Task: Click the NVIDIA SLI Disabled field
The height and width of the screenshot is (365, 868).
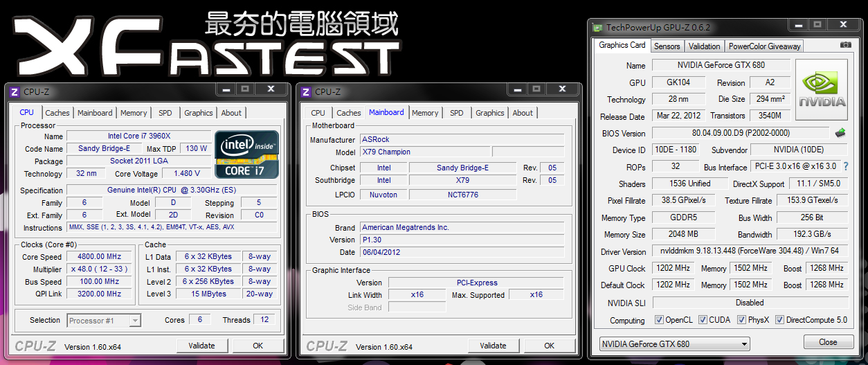Action: [x=750, y=303]
